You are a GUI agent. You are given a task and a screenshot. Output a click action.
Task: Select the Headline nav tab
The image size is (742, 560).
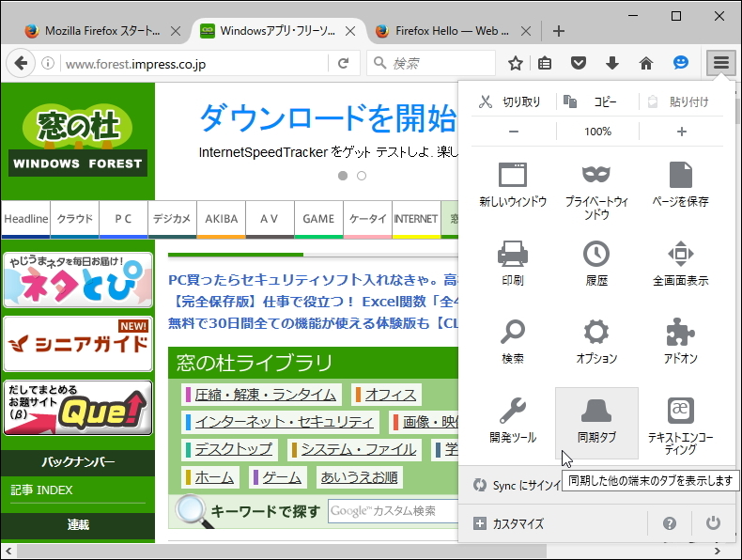click(25, 219)
